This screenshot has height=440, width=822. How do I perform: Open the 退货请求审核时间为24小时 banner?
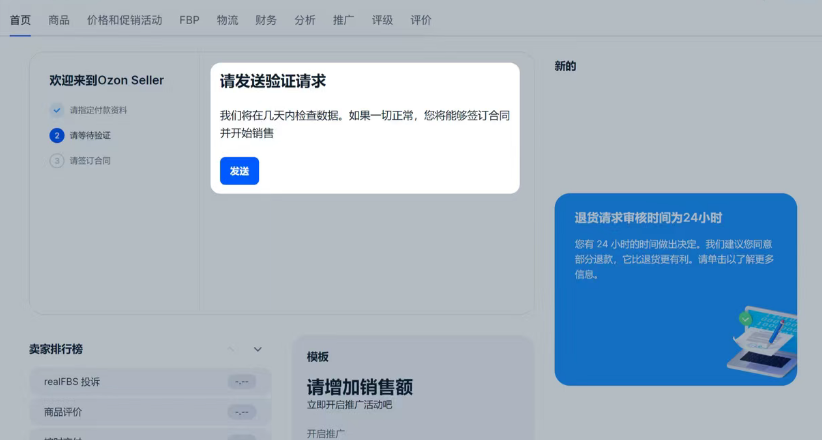pyautogui.click(x=676, y=289)
